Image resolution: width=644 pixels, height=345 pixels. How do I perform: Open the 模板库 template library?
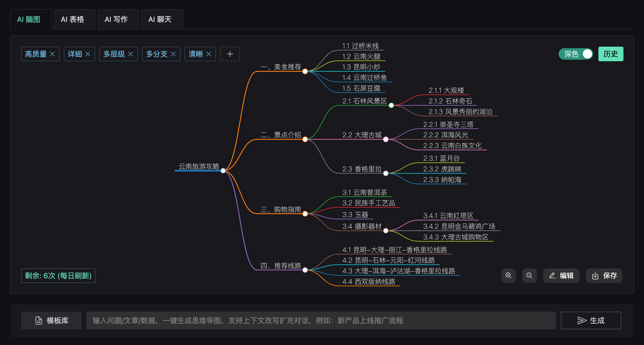click(51, 321)
